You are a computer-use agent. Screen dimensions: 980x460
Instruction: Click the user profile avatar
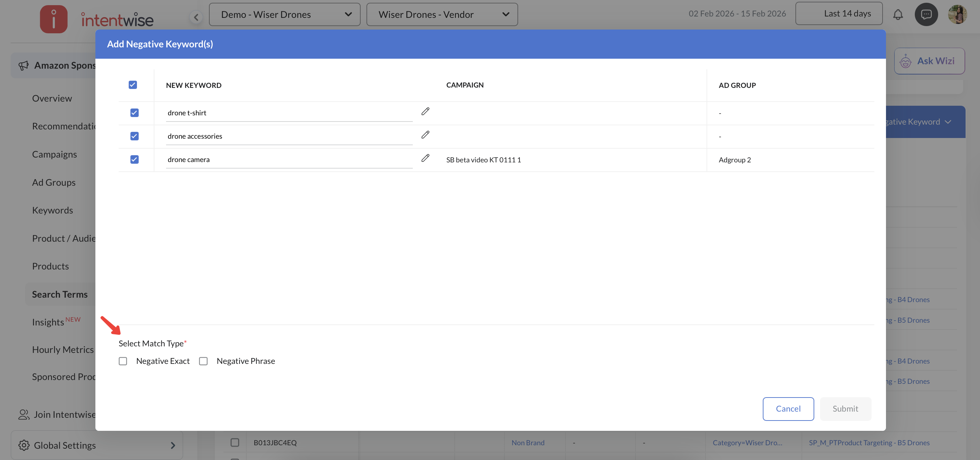coord(957,14)
